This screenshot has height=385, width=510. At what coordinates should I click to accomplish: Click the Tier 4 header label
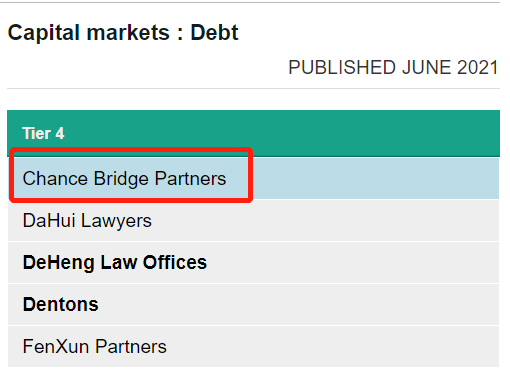(x=43, y=133)
